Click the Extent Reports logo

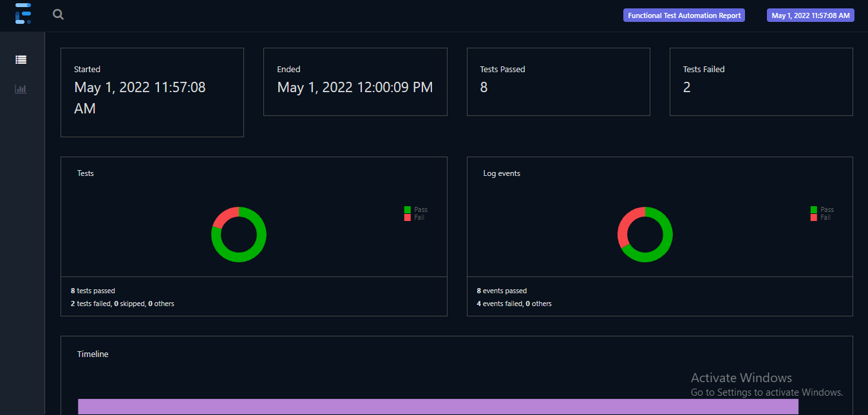coord(23,14)
